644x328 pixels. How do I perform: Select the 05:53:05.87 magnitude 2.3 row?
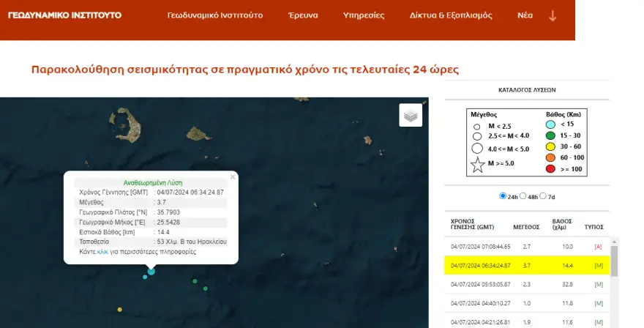click(x=527, y=283)
